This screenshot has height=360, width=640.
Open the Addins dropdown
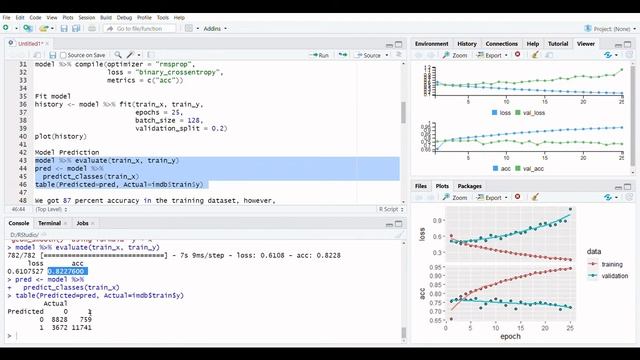tap(215, 29)
